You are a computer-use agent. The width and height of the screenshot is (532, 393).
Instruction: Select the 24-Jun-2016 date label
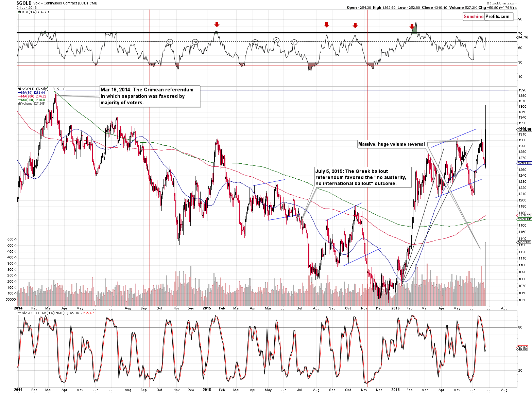(27, 7)
